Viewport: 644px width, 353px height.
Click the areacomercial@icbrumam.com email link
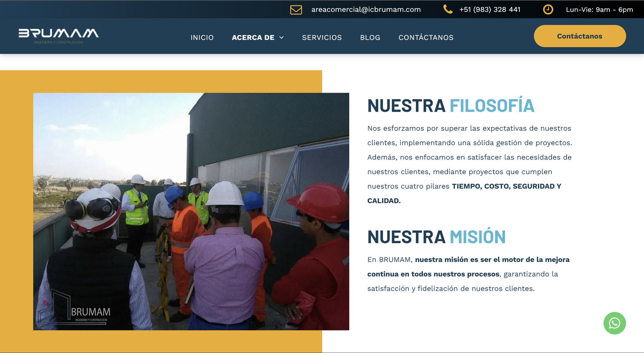[x=366, y=9]
